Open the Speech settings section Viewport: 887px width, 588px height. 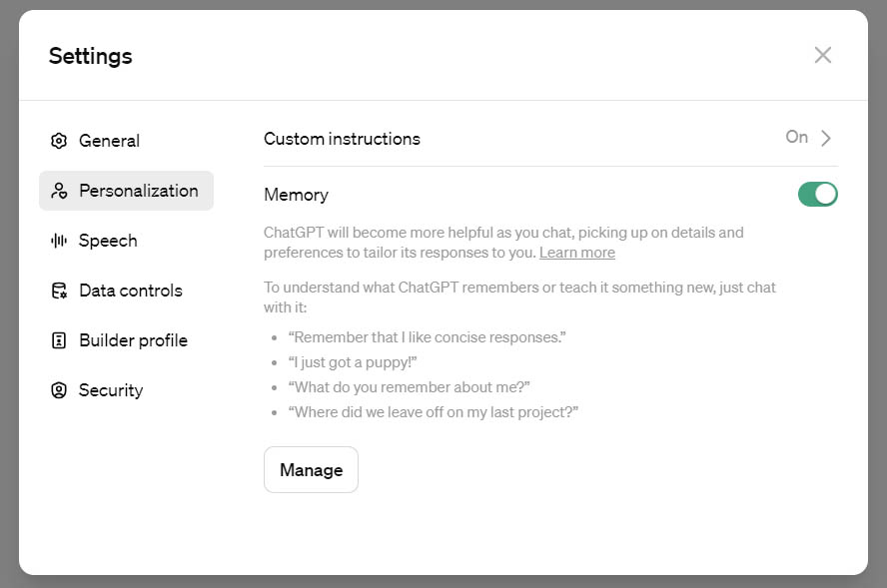(x=108, y=241)
